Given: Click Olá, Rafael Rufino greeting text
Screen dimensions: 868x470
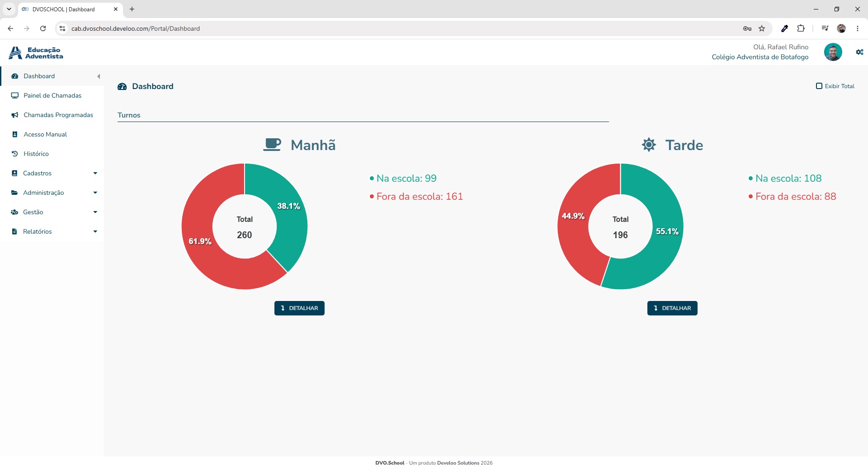Looking at the screenshot, I should click(781, 47).
